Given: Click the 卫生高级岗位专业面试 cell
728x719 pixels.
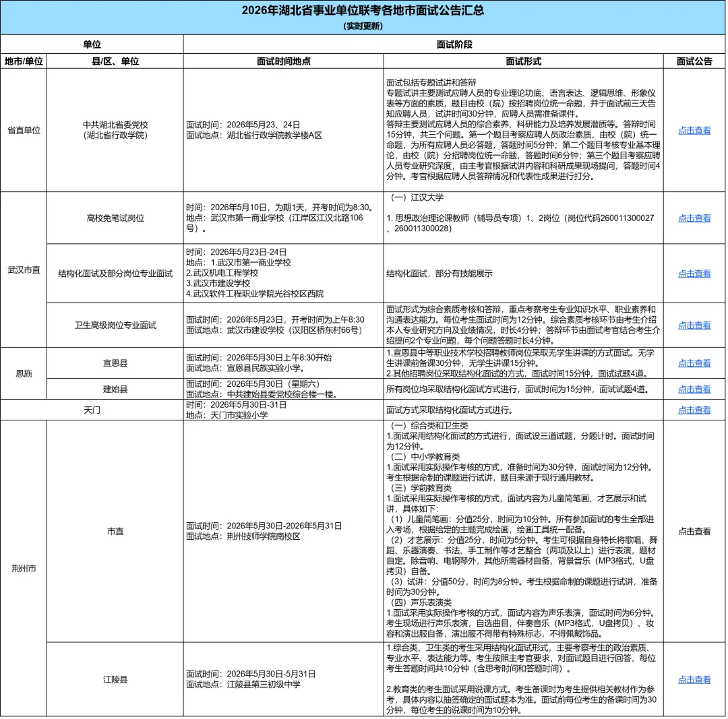Looking at the screenshot, I should [x=115, y=325].
